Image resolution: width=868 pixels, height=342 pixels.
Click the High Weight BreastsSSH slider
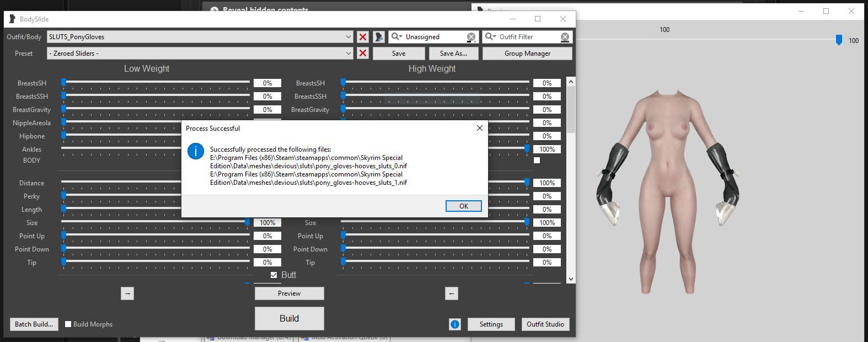(435, 96)
